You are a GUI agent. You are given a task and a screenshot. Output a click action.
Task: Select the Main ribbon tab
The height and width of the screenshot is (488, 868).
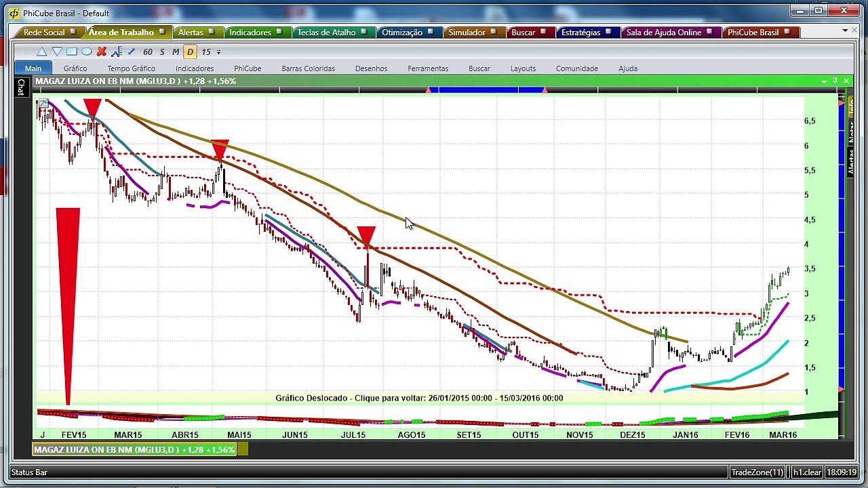[33, 68]
